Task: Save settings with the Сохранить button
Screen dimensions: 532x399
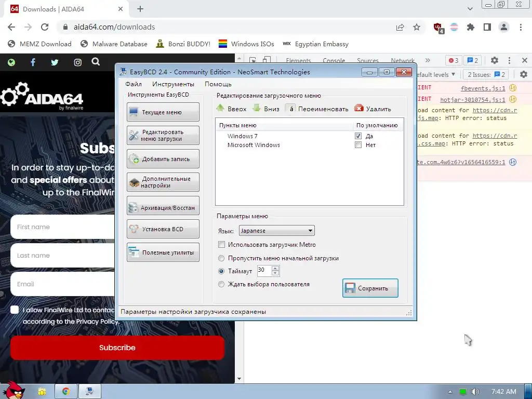Action: [x=370, y=288]
